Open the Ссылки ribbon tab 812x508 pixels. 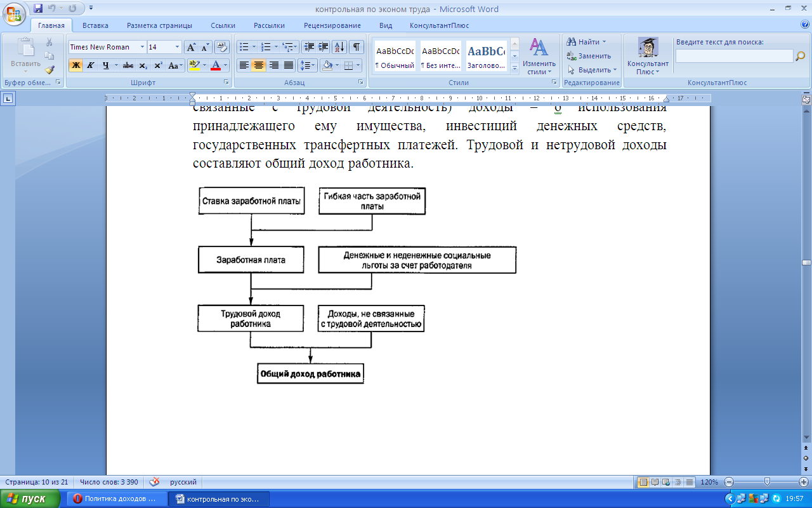[x=223, y=25]
